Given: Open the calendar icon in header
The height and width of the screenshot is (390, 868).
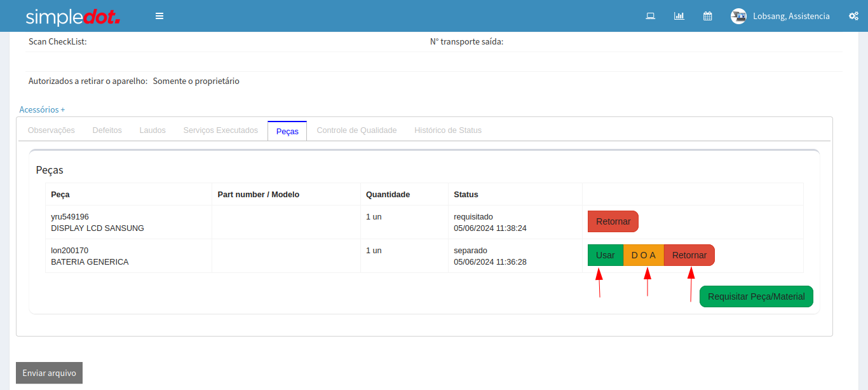Looking at the screenshot, I should coord(707,16).
